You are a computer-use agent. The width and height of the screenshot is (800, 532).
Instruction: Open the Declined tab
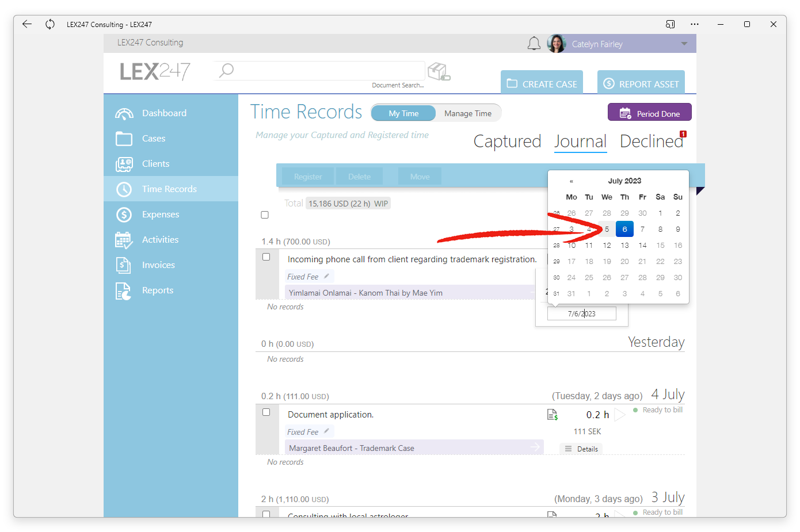pyautogui.click(x=652, y=141)
